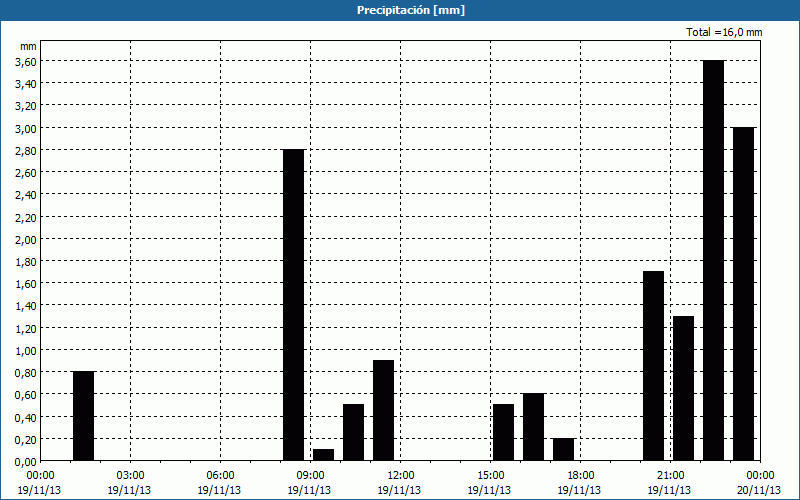Click the mm unit label above the axis
This screenshot has width=800, height=500.
pos(28,46)
